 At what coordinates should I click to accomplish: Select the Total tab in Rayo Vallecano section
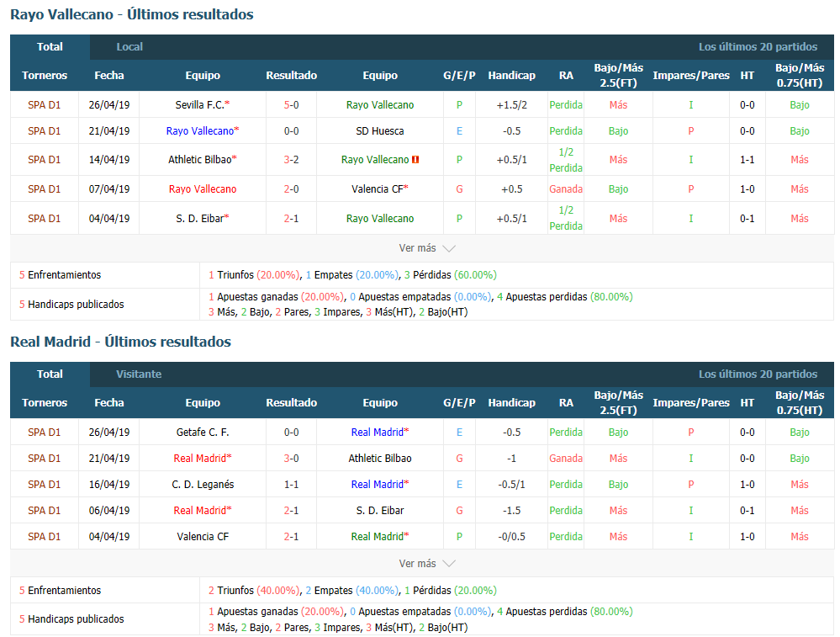click(50, 46)
